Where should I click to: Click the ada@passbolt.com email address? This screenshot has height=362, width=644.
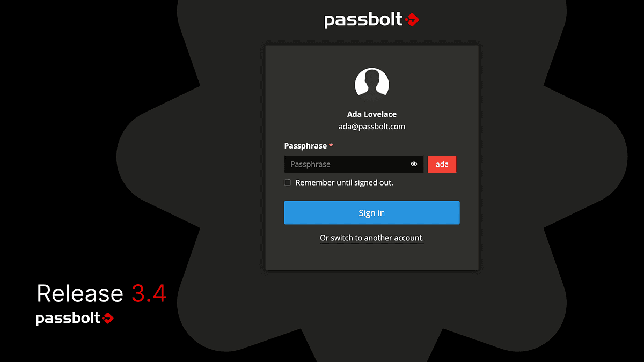click(372, 127)
